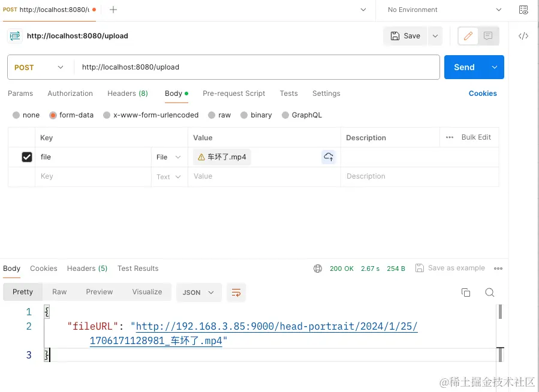Copy the response body with copy icon
The width and height of the screenshot is (539, 392).
[x=466, y=293]
